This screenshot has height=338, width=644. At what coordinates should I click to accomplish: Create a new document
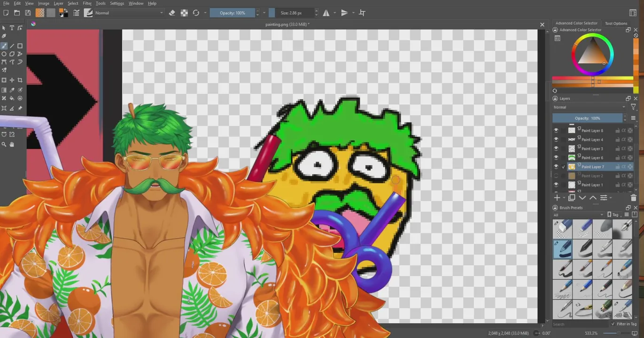(x=6, y=13)
